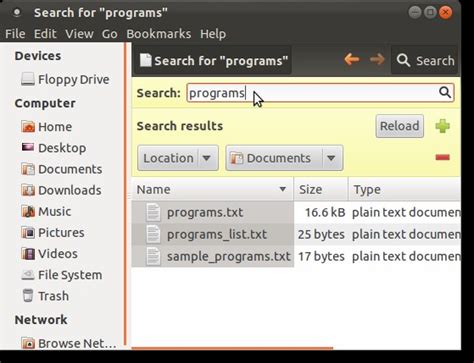Open the Edit menu
Screen dimensions: 474x363
tap(45, 34)
